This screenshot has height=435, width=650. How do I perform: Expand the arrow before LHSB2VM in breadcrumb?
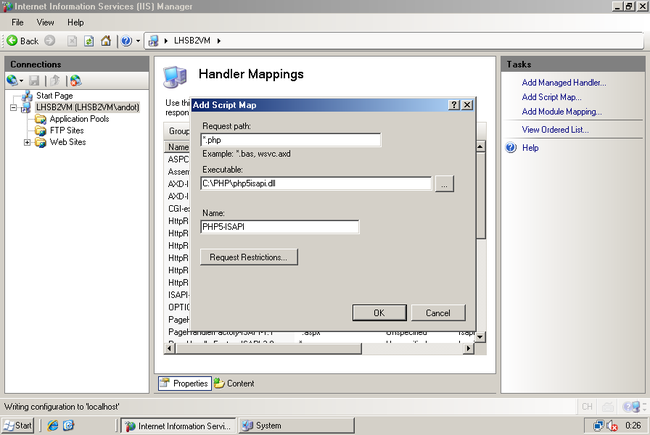tap(166, 41)
